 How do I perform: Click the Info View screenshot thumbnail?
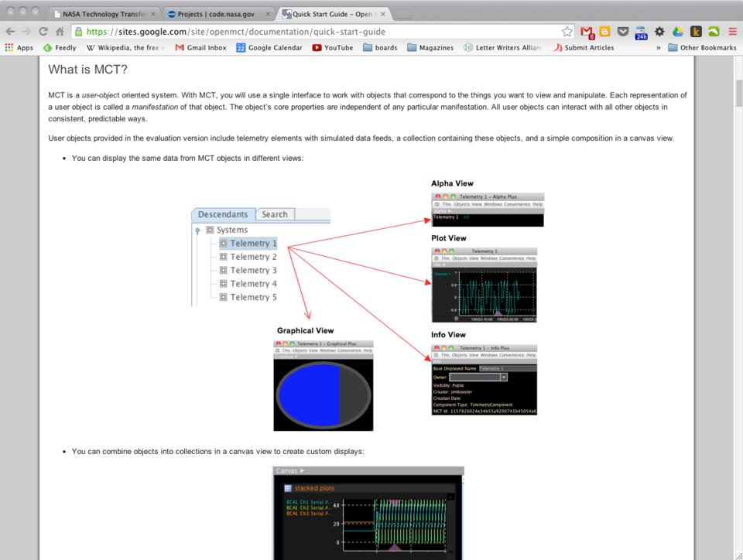pos(484,380)
